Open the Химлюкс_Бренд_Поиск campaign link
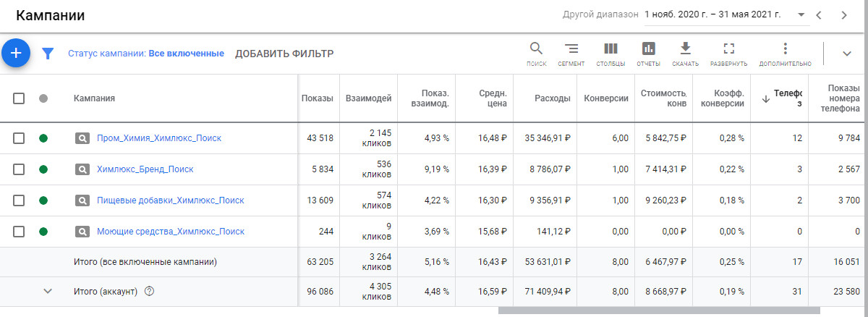 (145, 169)
